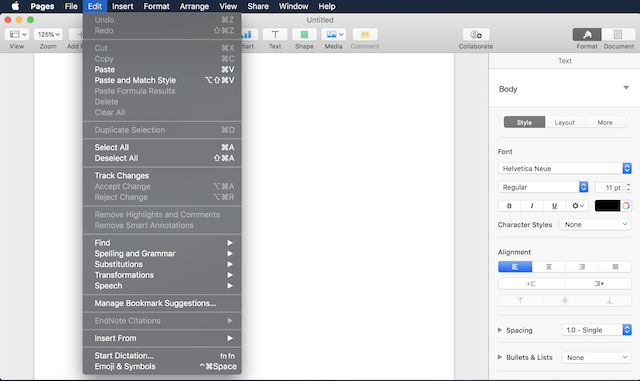Align text to top vertically
640x381 pixels.
coord(520,301)
